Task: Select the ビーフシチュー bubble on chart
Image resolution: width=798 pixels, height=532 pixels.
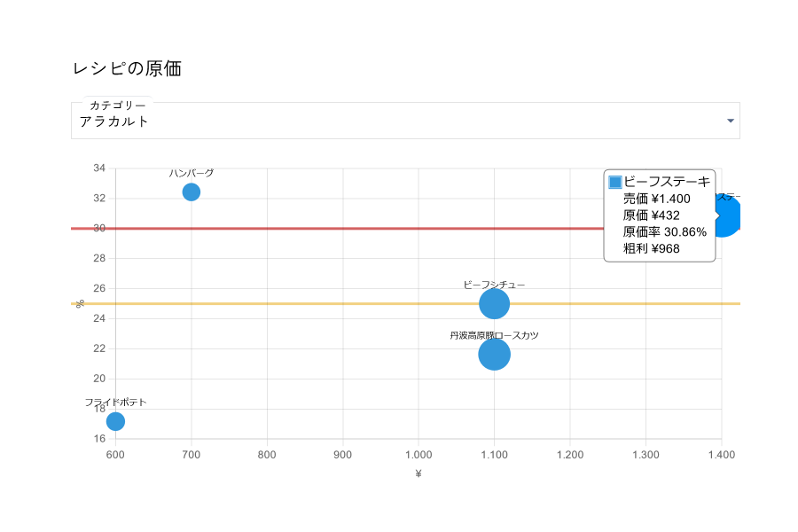Action: (x=494, y=304)
